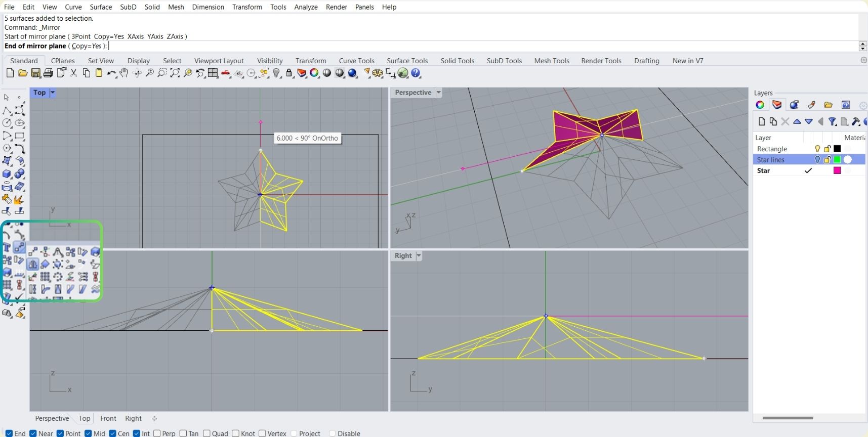This screenshot has width=868, height=437.
Task: Click the Print icon in the toolbar
Action: coord(48,73)
